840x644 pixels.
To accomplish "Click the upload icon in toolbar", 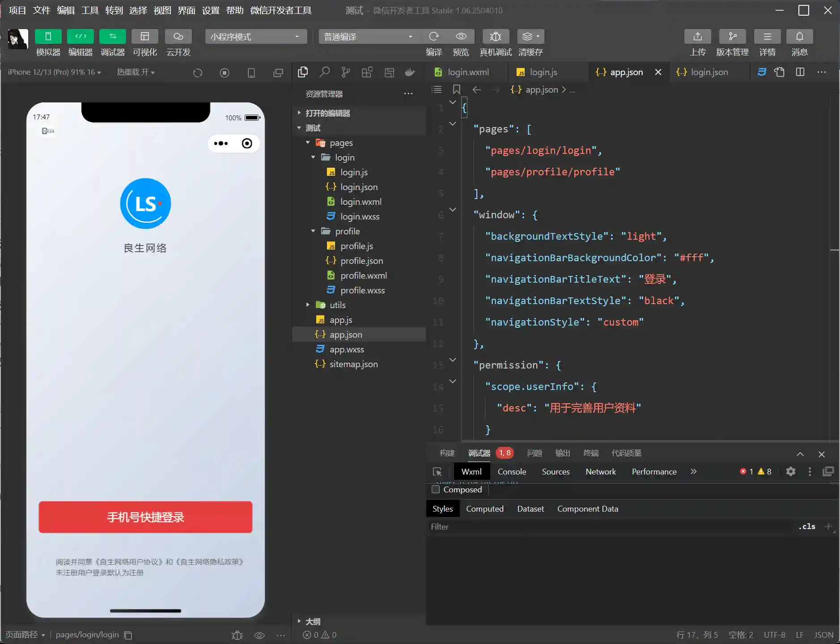I will 697,37.
